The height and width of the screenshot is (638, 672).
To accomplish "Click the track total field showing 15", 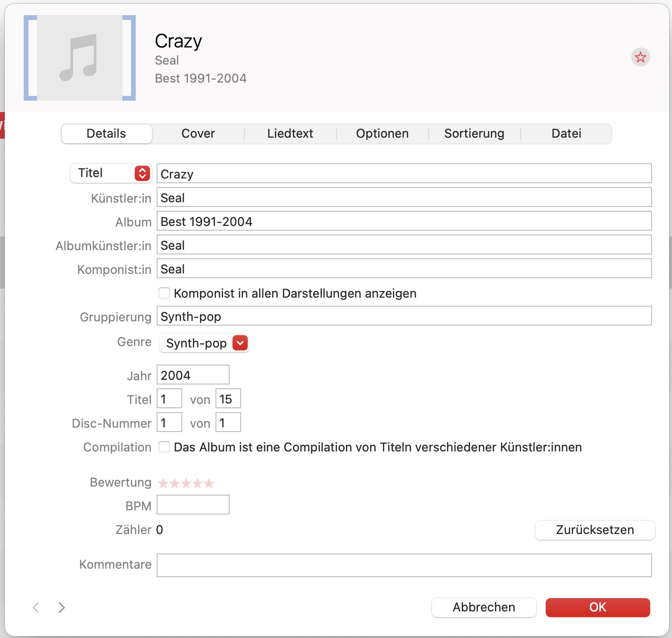I will (x=228, y=398).
